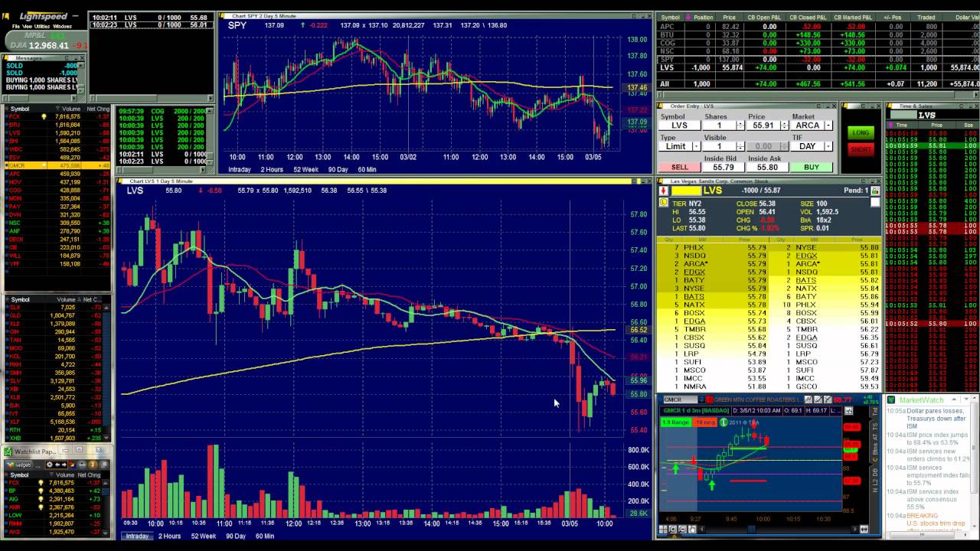Click GMCR chart right scroll arrow
The width and height of the screenshot is (980, 551).
854,529
